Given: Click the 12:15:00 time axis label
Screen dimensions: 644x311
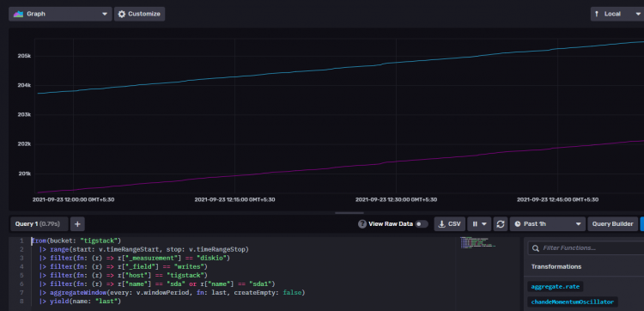Looking at the screenshot, I should tap(234, 199).
